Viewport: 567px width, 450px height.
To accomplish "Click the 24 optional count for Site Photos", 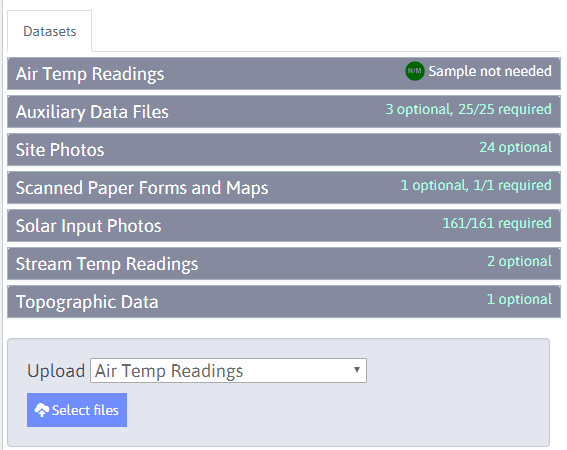I will (516, 147).
